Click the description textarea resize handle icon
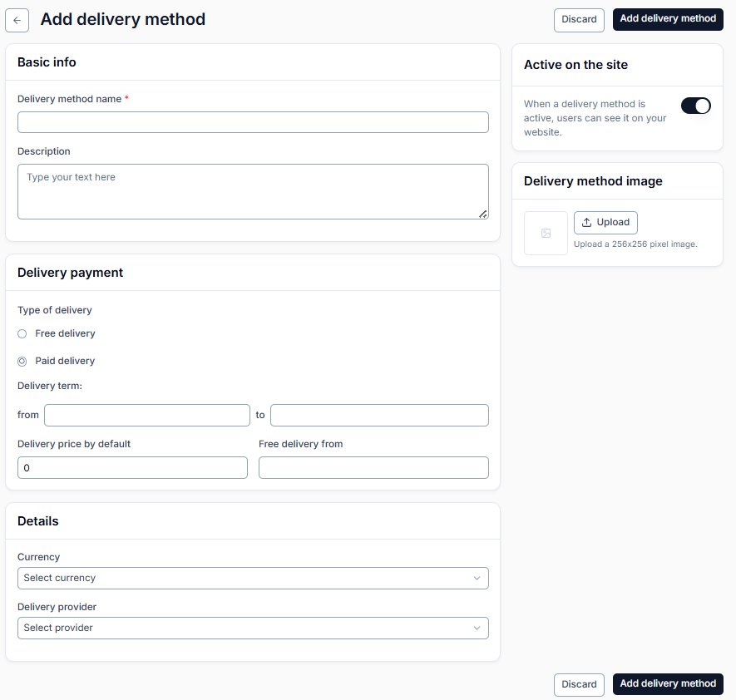Viewport: 736px width, 700px height. point(482,214)
